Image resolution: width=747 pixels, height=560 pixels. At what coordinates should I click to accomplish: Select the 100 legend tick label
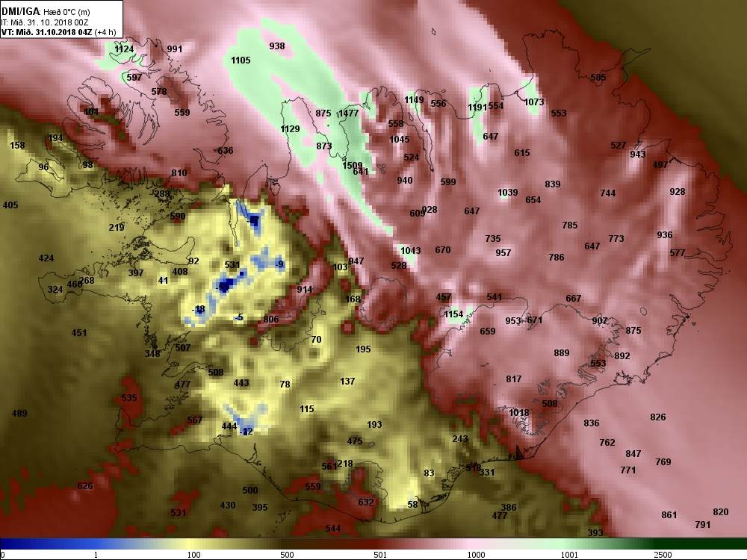(x=194, y=555)
